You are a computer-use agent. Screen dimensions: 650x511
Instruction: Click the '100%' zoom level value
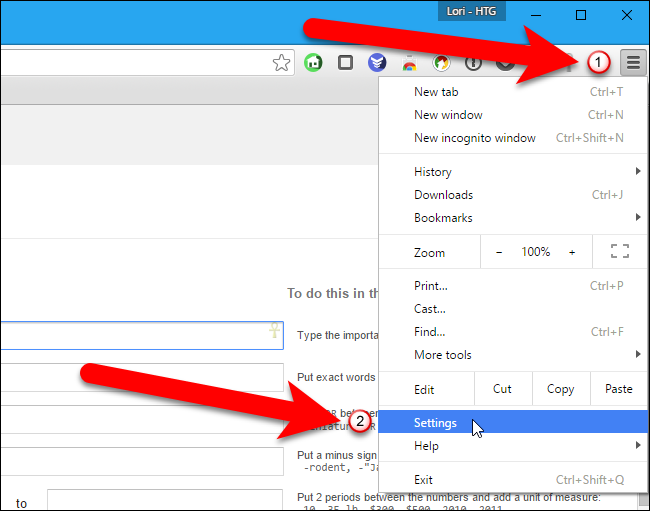536,252
